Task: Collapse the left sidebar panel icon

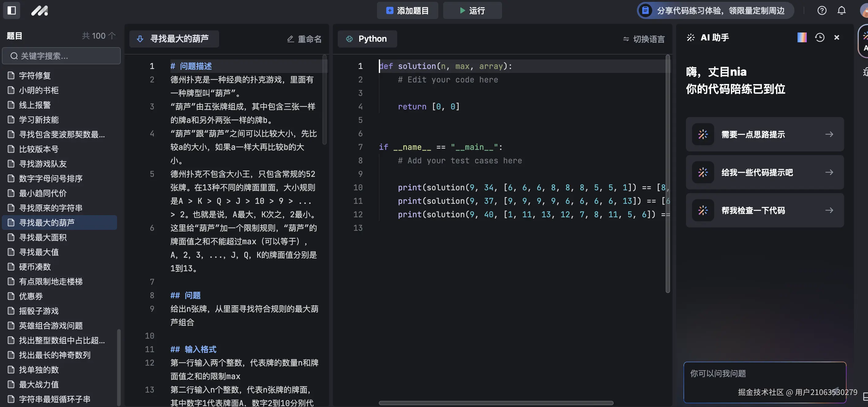Action: coord(11,10)
